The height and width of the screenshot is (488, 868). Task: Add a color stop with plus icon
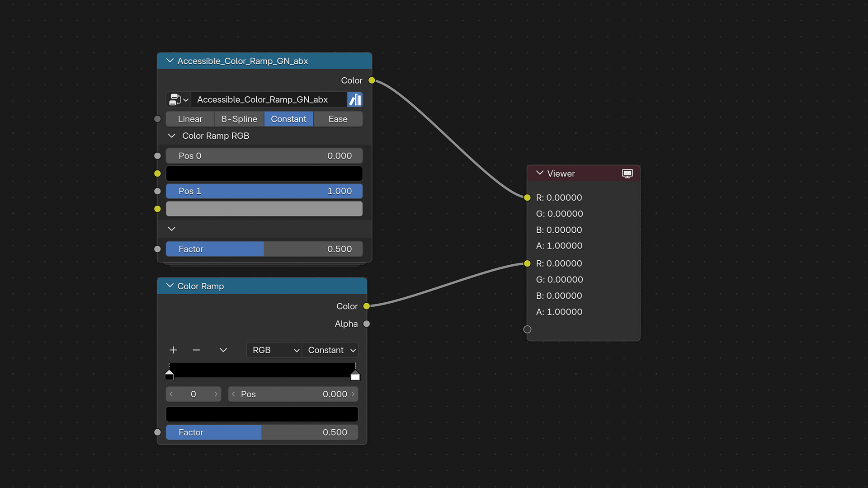(x=173, y=350)
